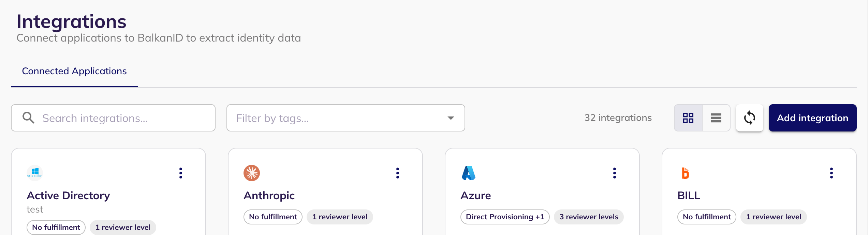Open the Filter by tags dropdown
Viewport: 868px width, 235px height.
[346, 118]
